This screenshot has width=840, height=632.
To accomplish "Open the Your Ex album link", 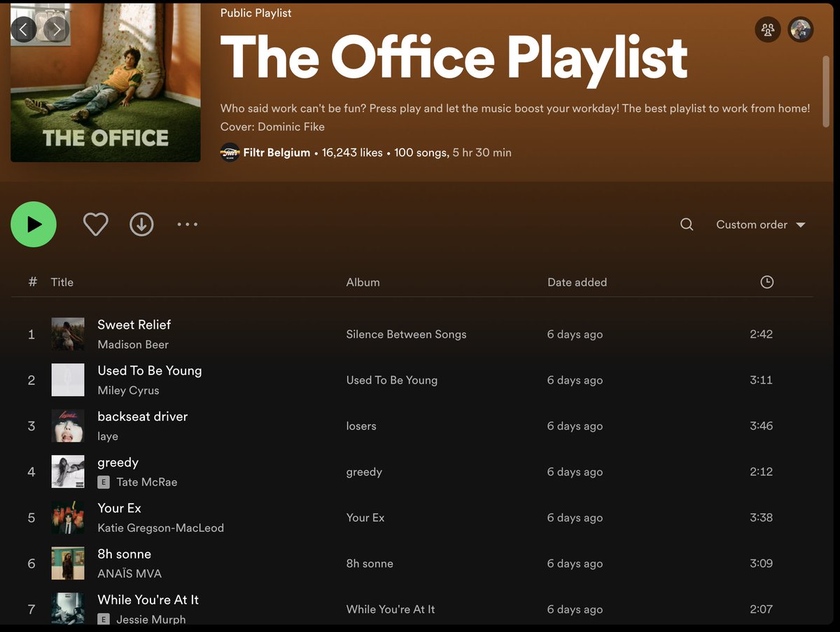I will coord(365,518).
